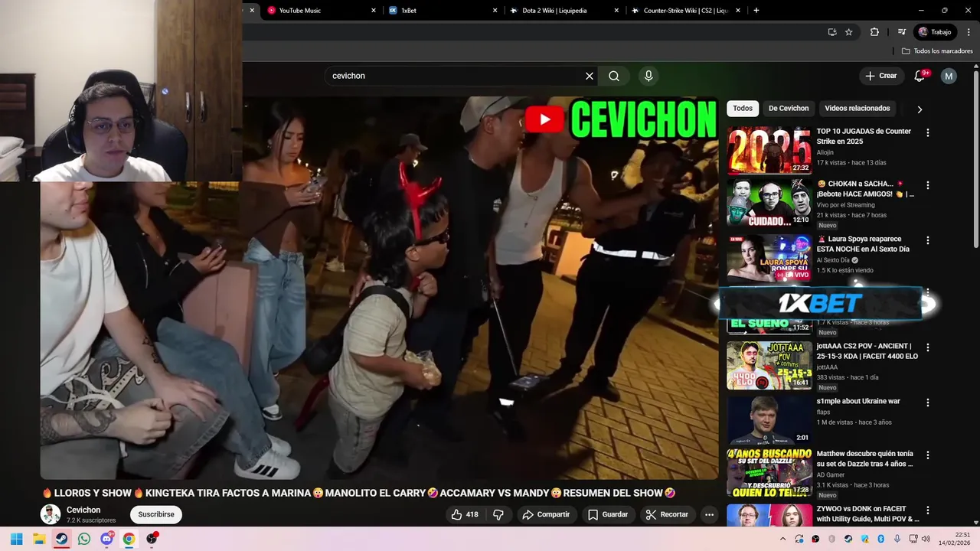
Task: Open Chrome extensions puzzle icon
Action: [874, 32]
